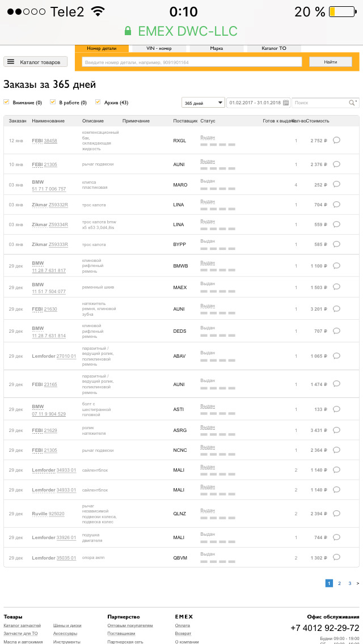Open the 365 дней period dropdown
The width and height of the screenshot is (363, 644).
coord(203,103)
